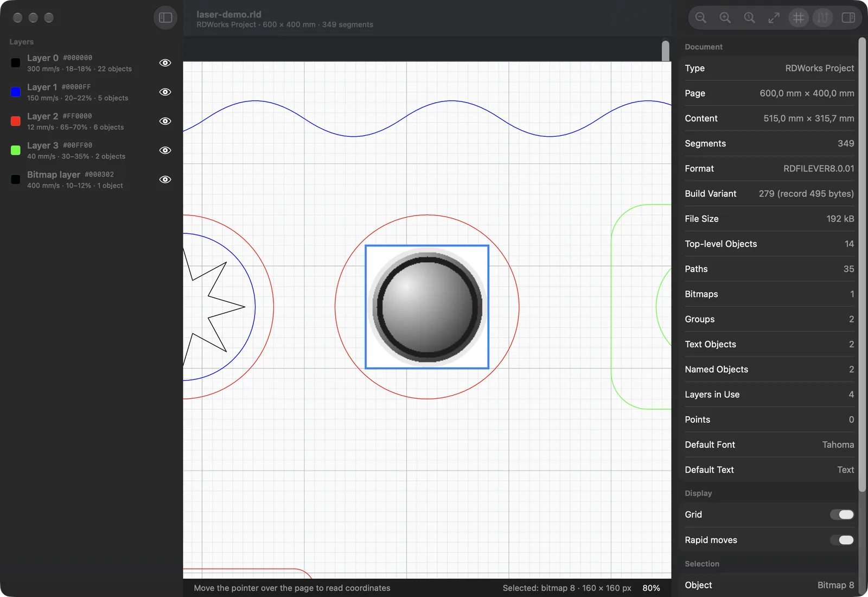
Task: Click the File Size value 192 kB
Action: click(840, 219)
